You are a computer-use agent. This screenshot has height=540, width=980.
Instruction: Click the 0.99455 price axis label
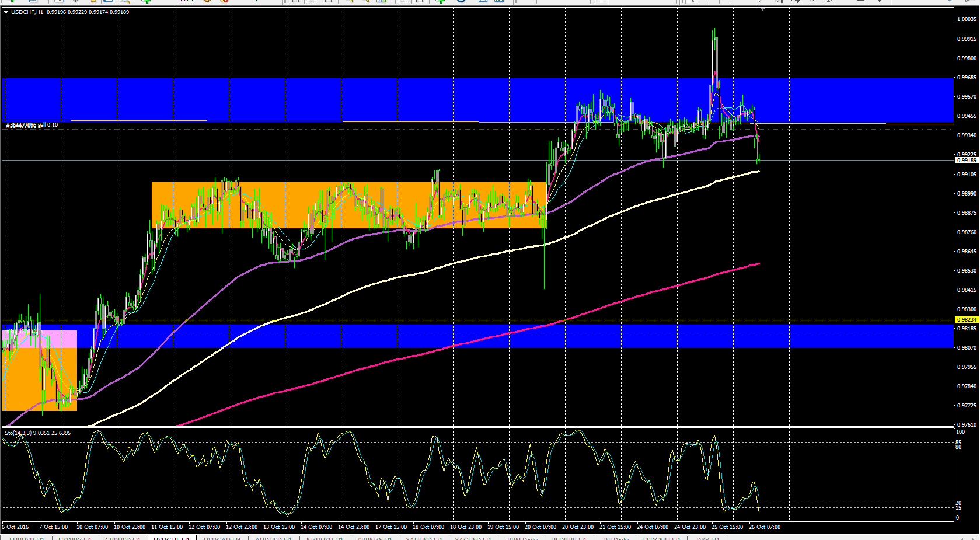967,116
